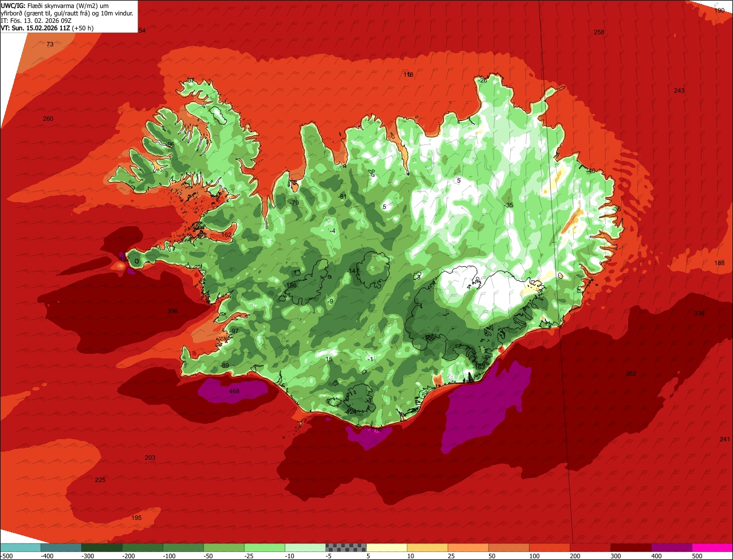Click the legend swatch between -50 and -25
The height and width of the screenshot is (560, 733).
click(x=224, y=547)
